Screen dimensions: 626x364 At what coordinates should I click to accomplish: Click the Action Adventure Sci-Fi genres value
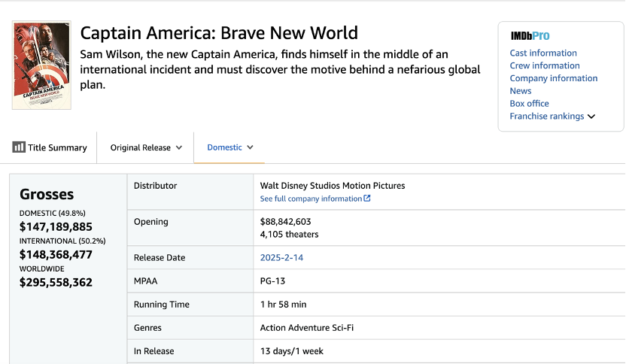[x=307, y=328]
